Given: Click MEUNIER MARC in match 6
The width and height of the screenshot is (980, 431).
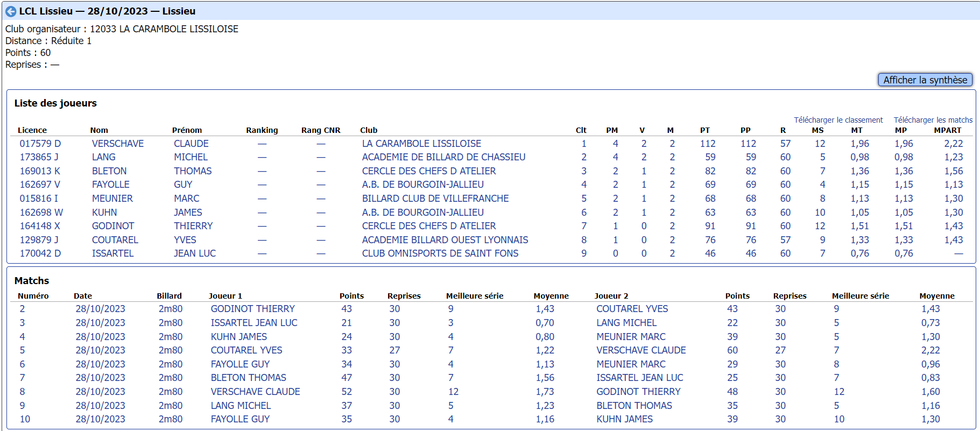Looking at the screenshot, I should pyautogui.click(x=631, y=364).
